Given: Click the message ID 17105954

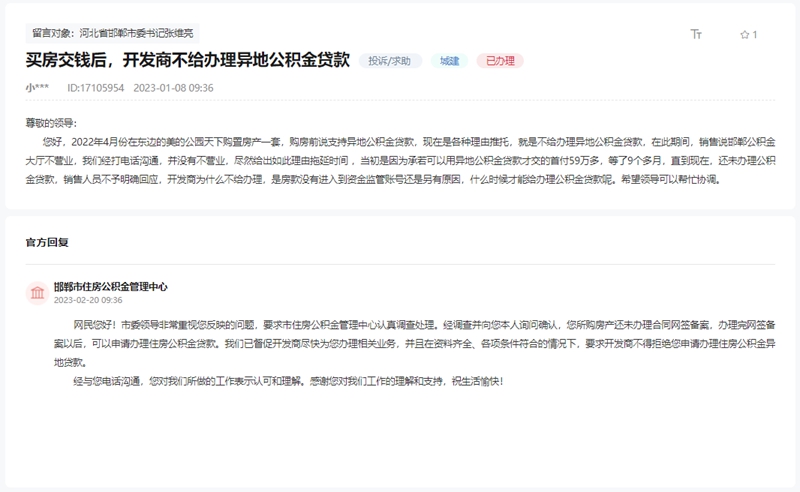Looking at the screenshot, I should pyautogui.click(x=95, y=88).
